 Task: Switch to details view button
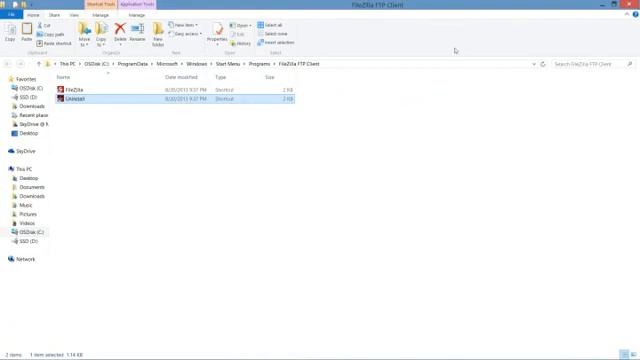[624, 354]
